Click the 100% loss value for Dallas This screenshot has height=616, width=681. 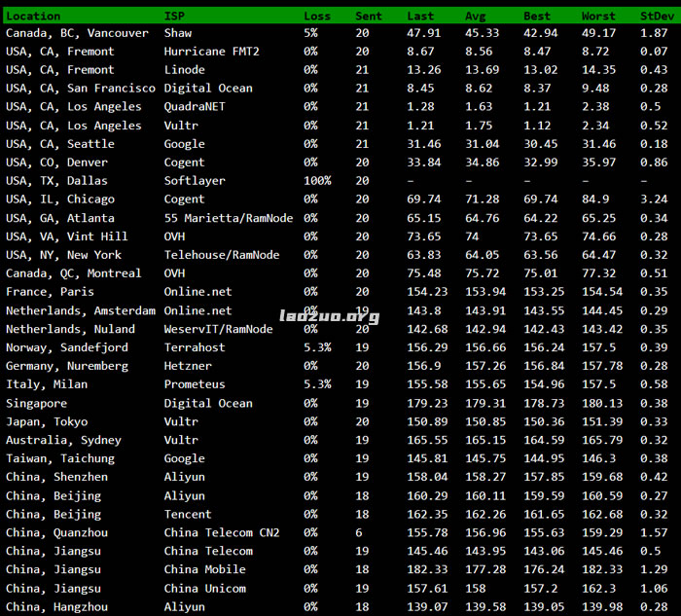pyautogui.click(x=317, y=181)
